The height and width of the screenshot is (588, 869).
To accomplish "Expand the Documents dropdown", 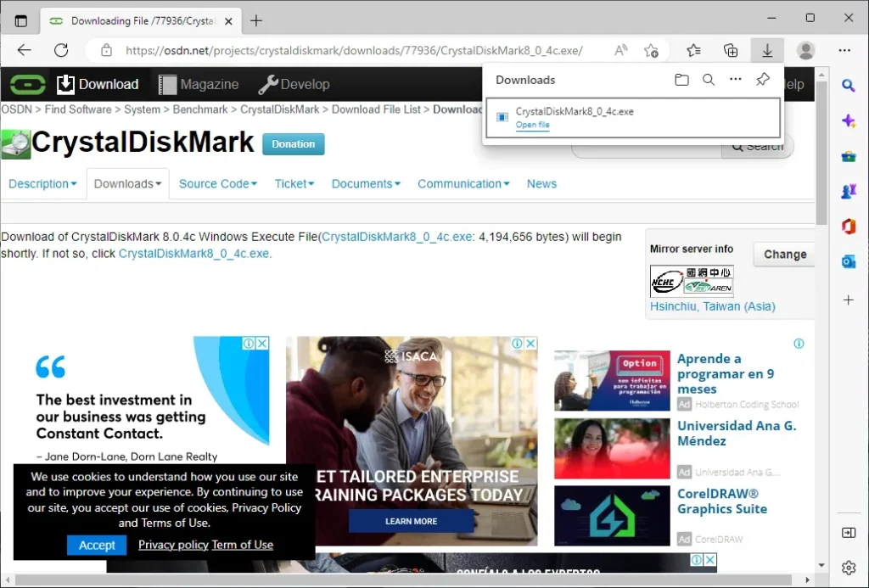I will point(366,184).
